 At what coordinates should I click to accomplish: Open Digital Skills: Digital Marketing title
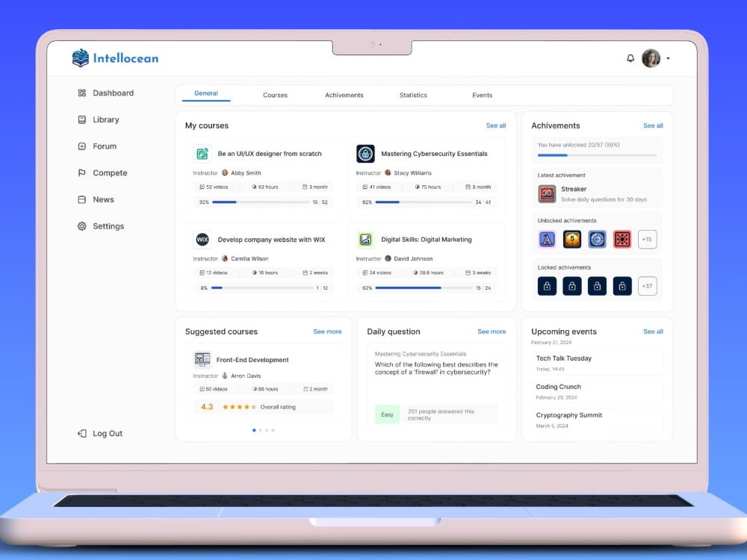point(427,240)
